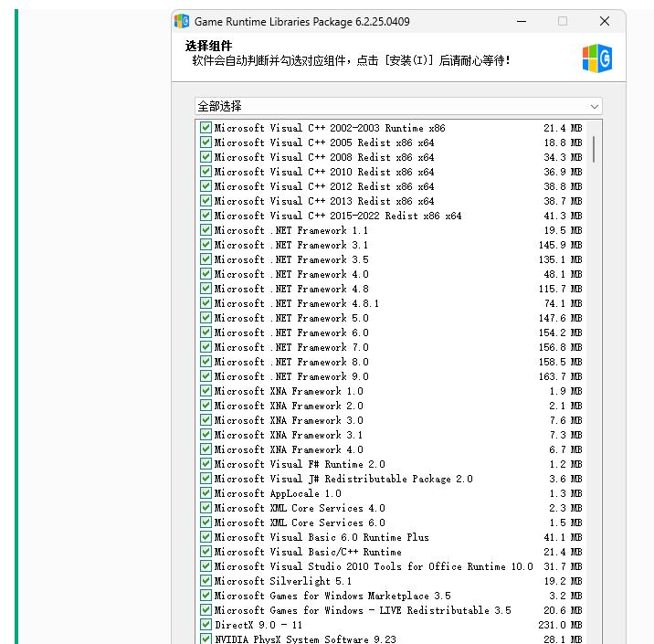The image size is (654, 644).
Task: Toggle XNA Framework 1.0 checkbox
Action: pos(206,390)
